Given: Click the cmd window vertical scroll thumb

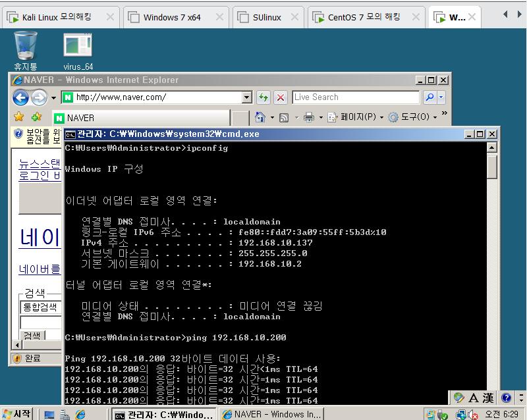Looking at the screenshot, I should [x=492, y=167].
